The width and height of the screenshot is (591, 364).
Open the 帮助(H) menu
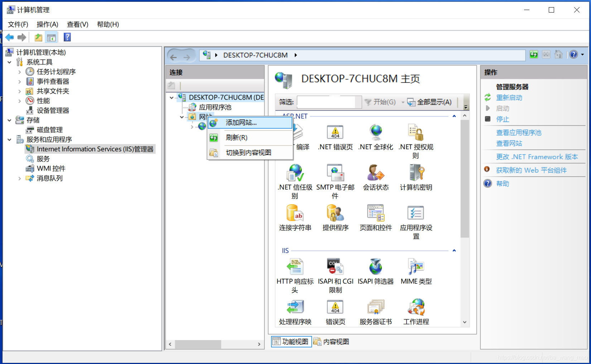pos(108,24)
